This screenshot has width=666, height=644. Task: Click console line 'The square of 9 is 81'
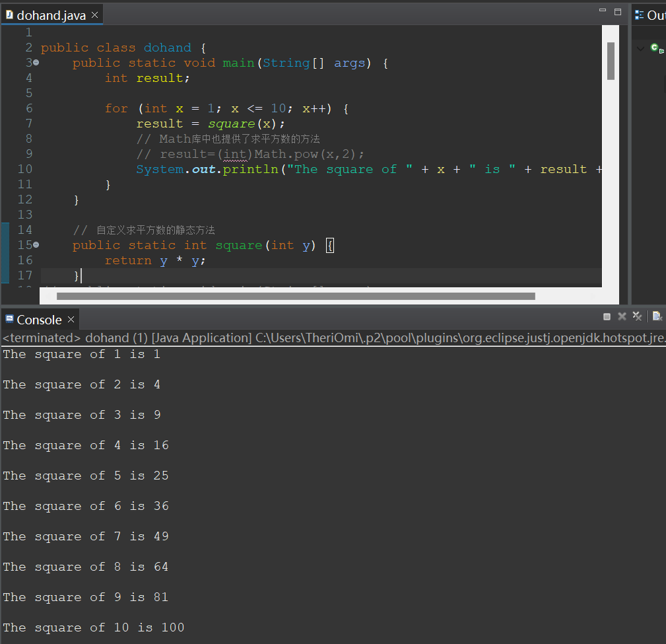coord(86,597)
